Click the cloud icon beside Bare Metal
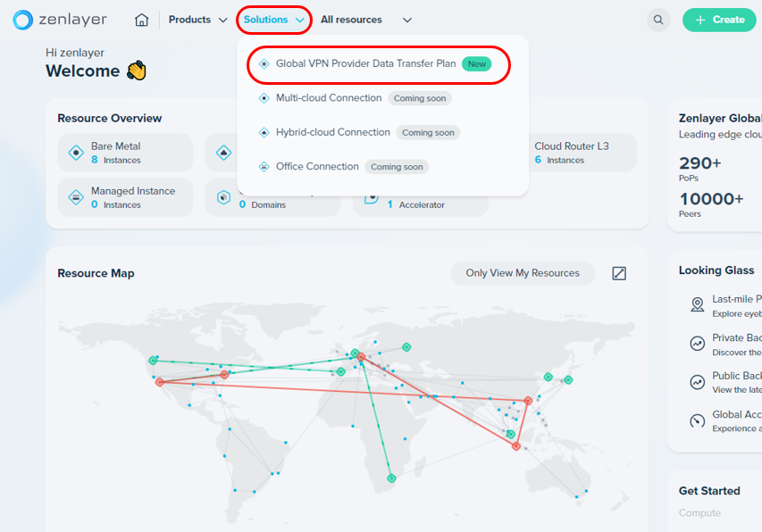The height and width of the screenshot is (532, 762). pos(223,153)
